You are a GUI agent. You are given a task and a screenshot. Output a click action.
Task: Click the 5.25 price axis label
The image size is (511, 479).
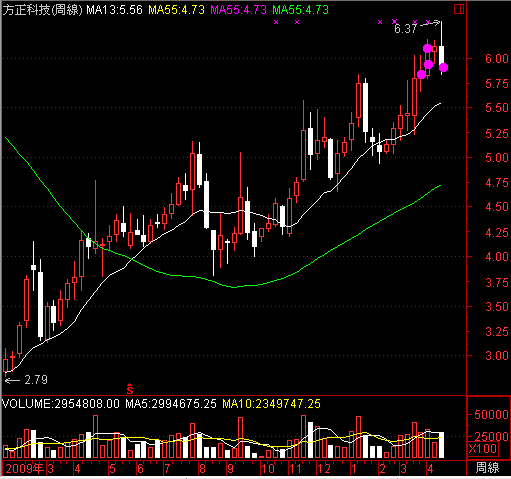pos(497,133)
